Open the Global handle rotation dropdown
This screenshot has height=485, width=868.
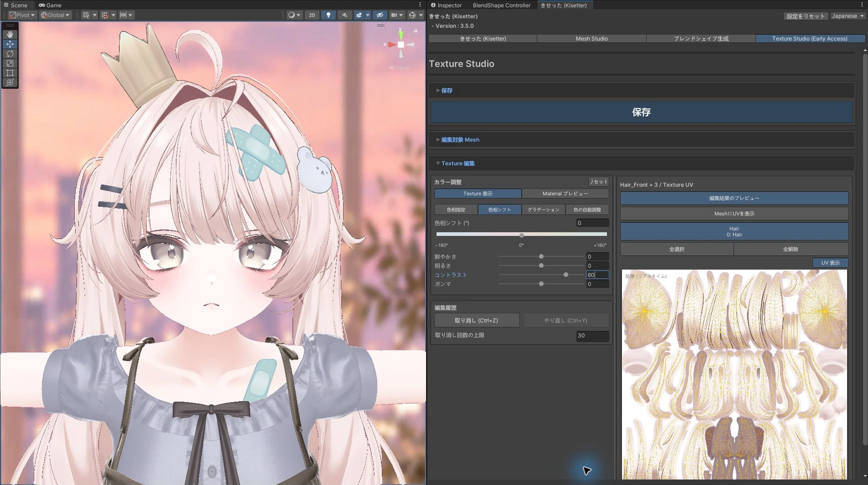pos(55,15)
